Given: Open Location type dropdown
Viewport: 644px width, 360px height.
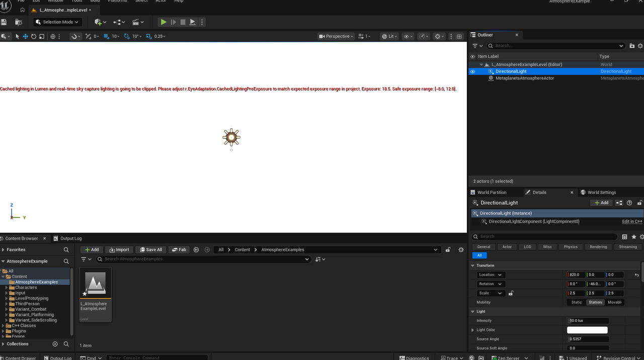Looking at the screenshot, I should pyautogui.click(x=491, y=275).
